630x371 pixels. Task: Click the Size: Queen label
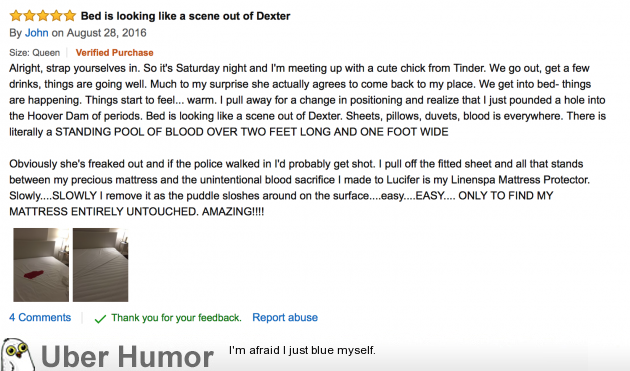tap(35, 53)
